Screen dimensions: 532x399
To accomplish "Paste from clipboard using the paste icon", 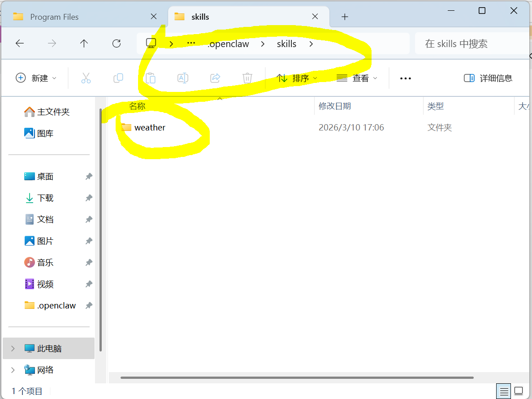I will 151,78.
